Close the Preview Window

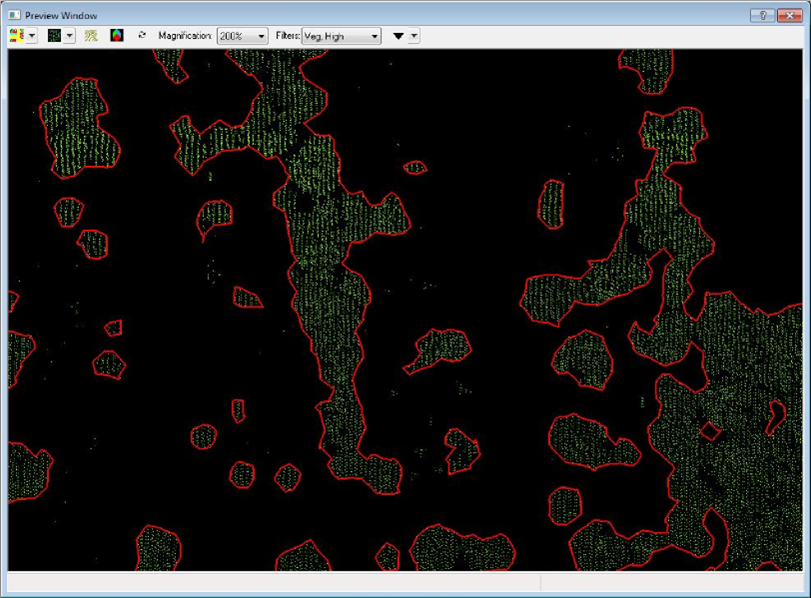[x=790, y=15]
